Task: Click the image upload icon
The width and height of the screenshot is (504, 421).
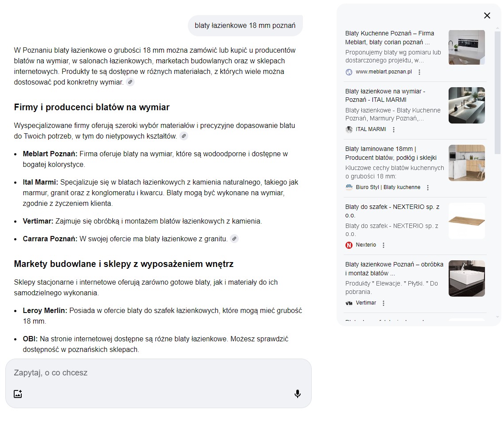Action: pyautogui.click(x=18, y=394)
